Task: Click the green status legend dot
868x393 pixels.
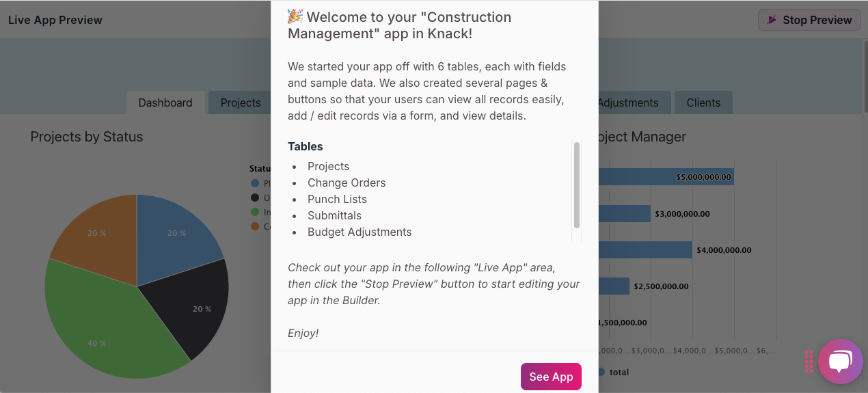Action: click(x=255, y=212)
